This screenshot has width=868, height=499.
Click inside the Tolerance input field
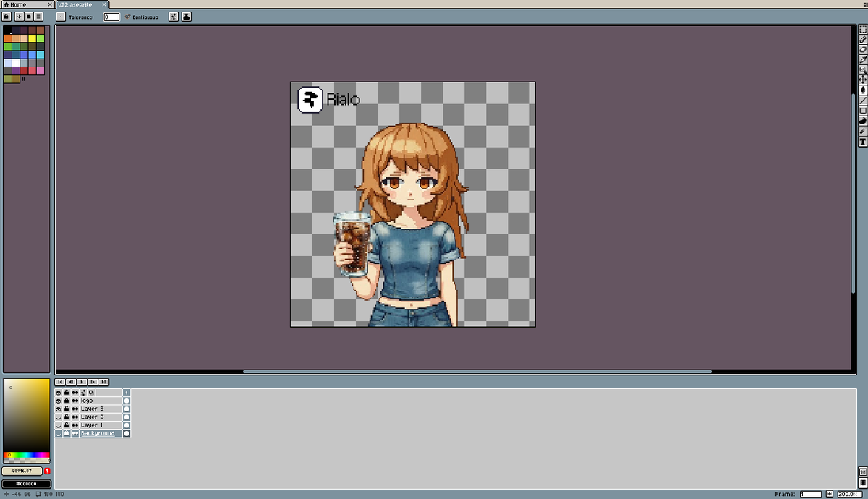(111, 17)
